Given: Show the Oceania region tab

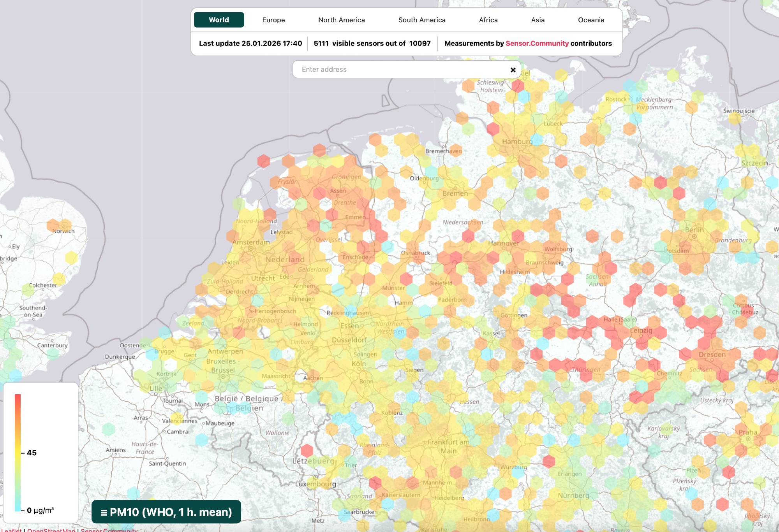Looking at the screenshot, I should (590, 20).
